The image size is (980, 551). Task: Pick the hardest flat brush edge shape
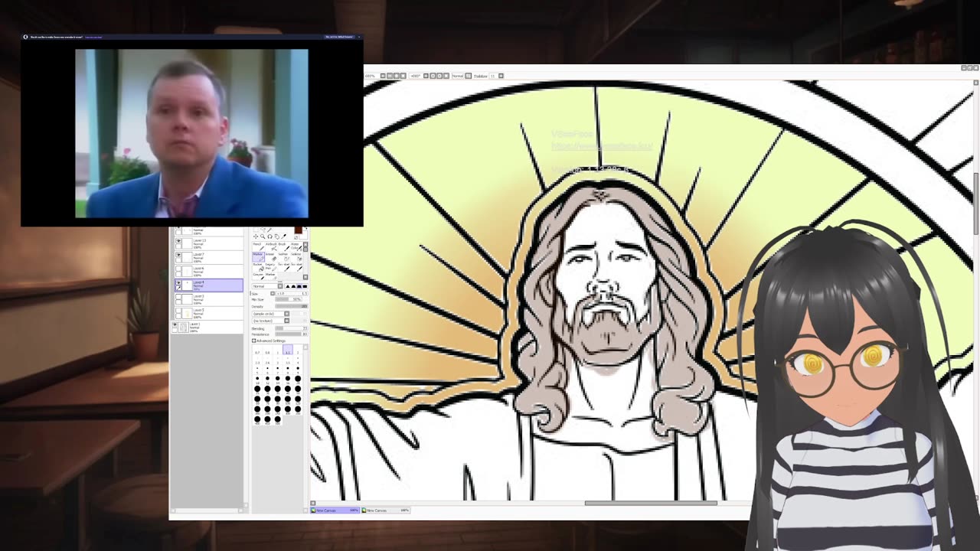pos(305,286)
